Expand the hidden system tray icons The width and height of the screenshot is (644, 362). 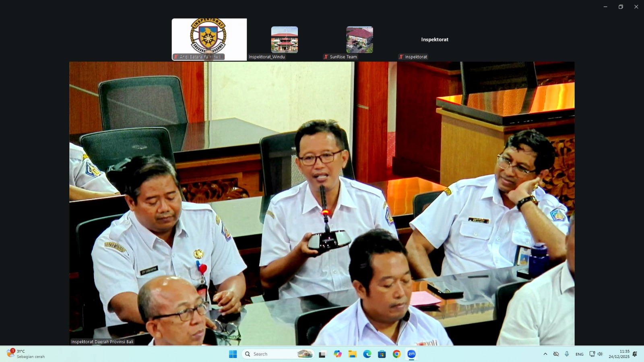click(x=545, y=354)
